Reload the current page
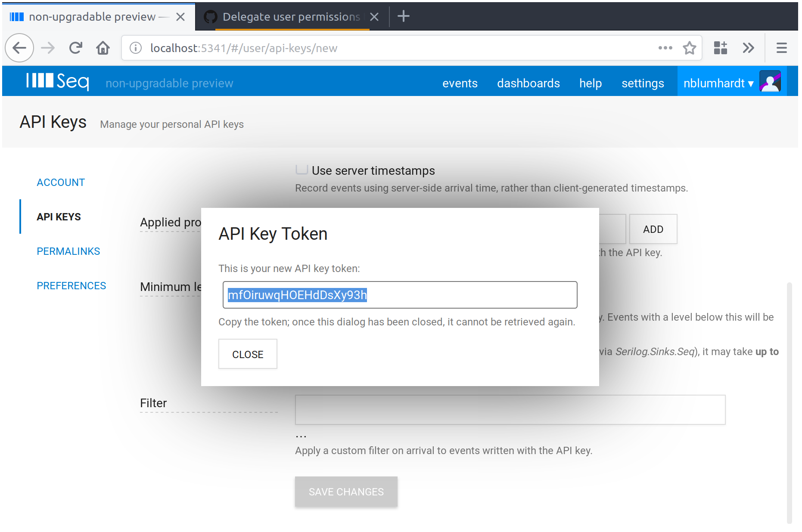Viewport: 802px width, 532px height. tap(75, 48)
